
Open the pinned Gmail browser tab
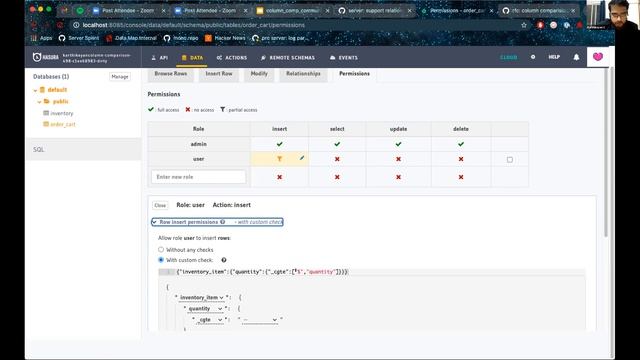[64, 11]
